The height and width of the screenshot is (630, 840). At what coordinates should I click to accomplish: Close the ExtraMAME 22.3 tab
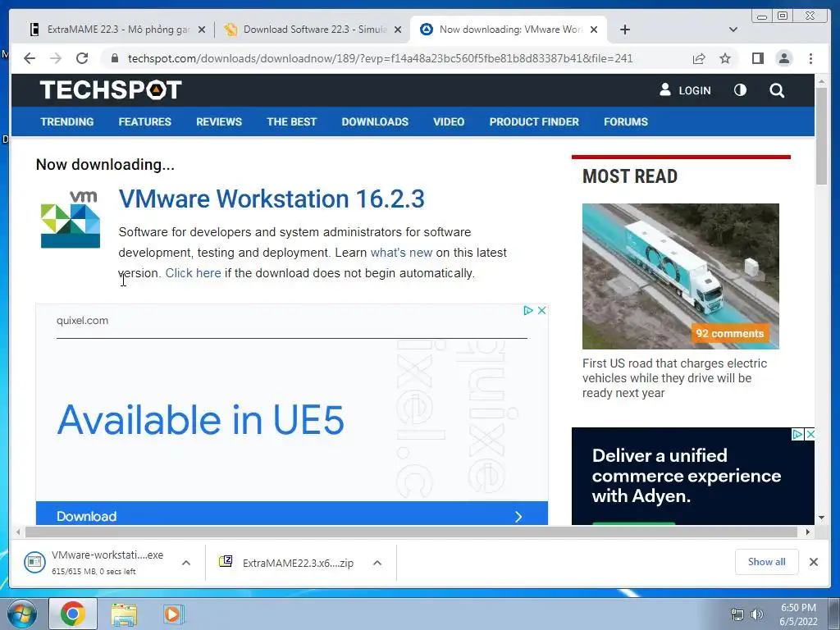coord(202,30)
